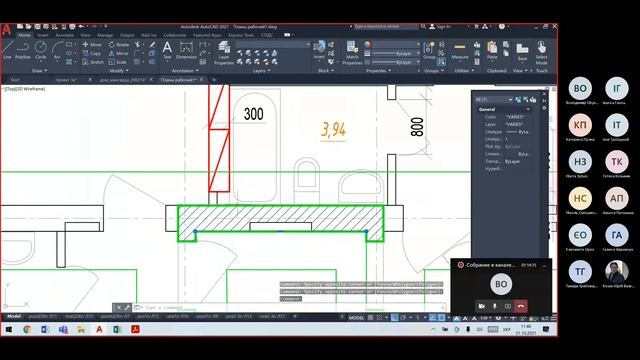Image resolution: width=640 pixels, height=360 pixels.
Task: Click the Group tool
Action: [x=429, y=50]
